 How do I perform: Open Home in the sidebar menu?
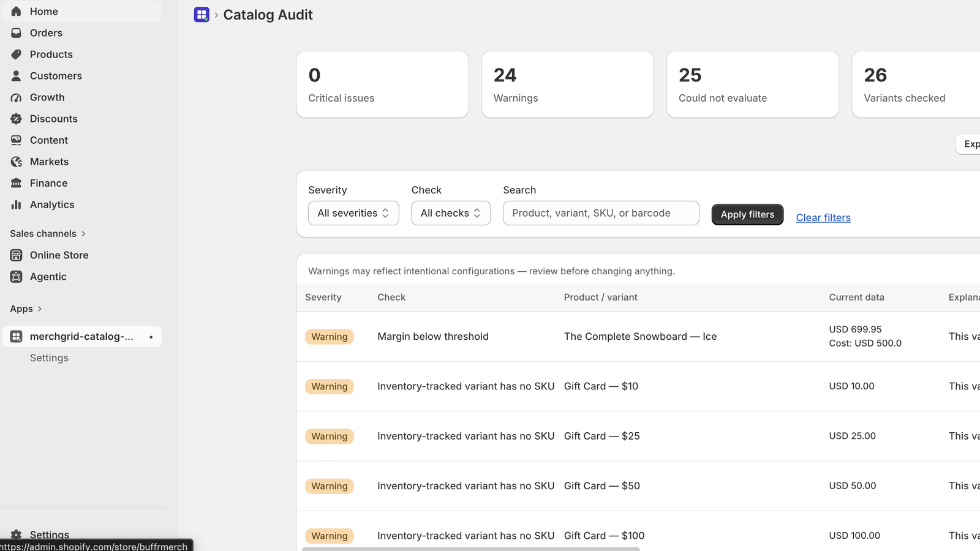(x=82, y=12)
